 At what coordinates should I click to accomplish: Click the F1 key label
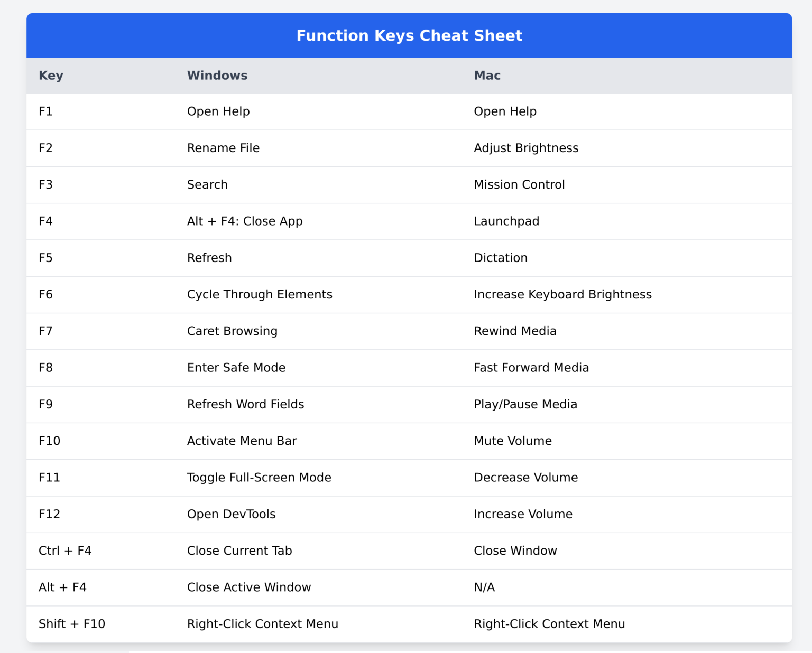[x=45, y=111]
